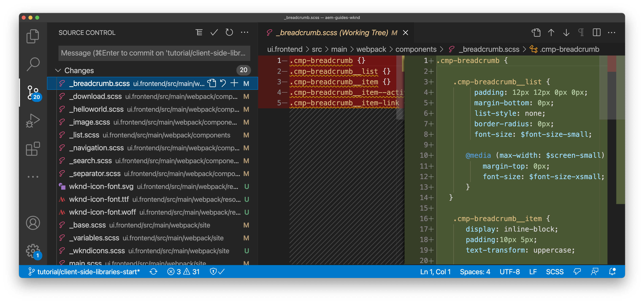Go to next change arrow
Screen dimensions: 644x303
pyautogui.click(x=566, y=33)
